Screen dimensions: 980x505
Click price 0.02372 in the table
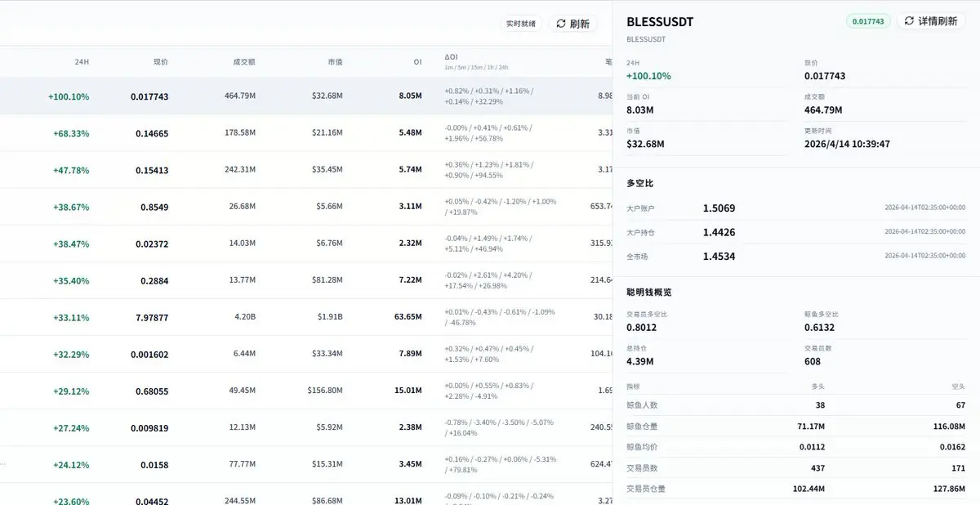[x=152, y=244]
